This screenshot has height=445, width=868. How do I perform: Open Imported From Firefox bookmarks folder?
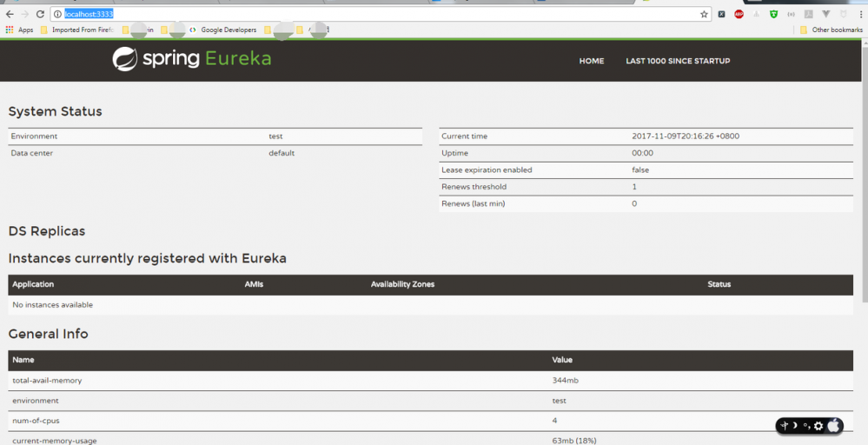point(77,30)
